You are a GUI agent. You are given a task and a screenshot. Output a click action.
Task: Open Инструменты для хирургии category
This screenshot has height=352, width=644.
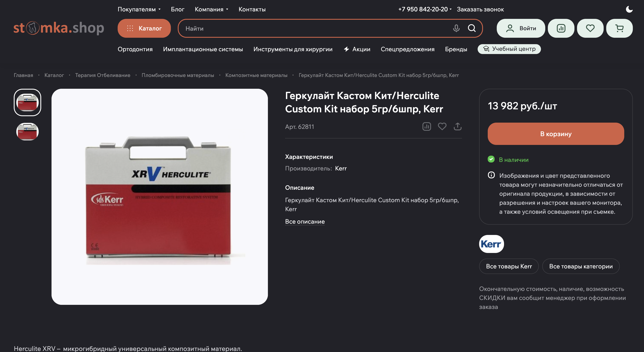pos(293,49)
